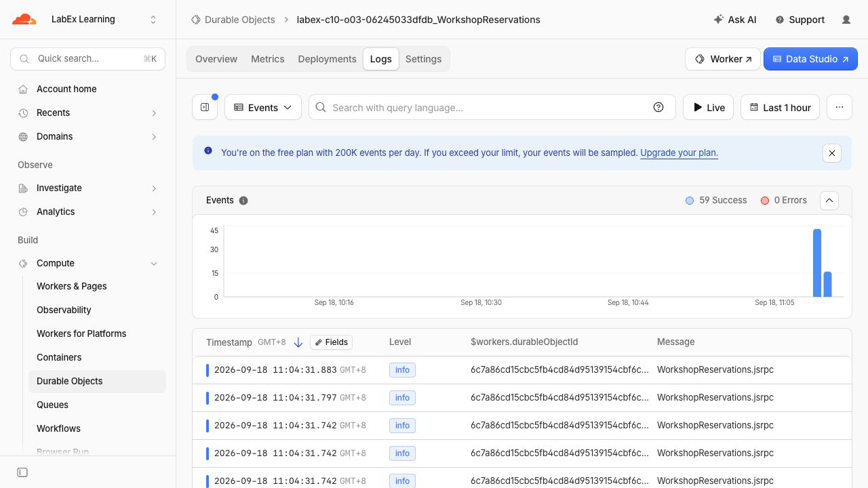The image size is (868, 488).
Task: Open the Settings tab
Action: pos(424,59)
